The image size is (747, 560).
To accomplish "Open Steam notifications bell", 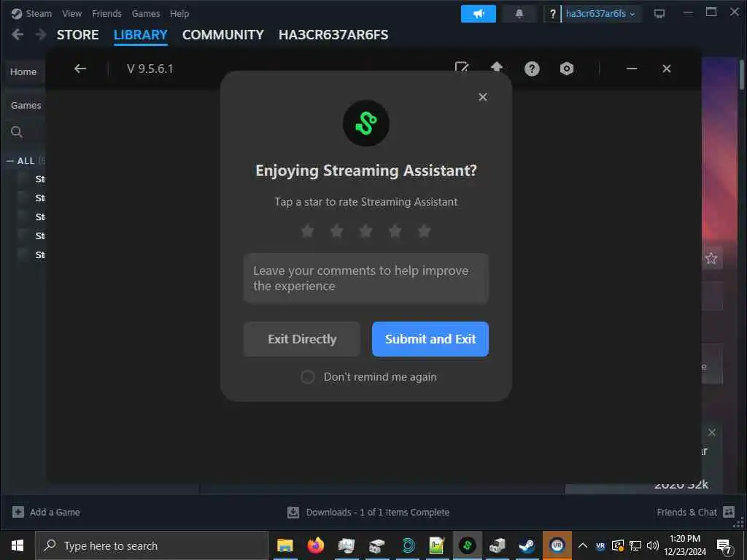I will click(519, 14).
